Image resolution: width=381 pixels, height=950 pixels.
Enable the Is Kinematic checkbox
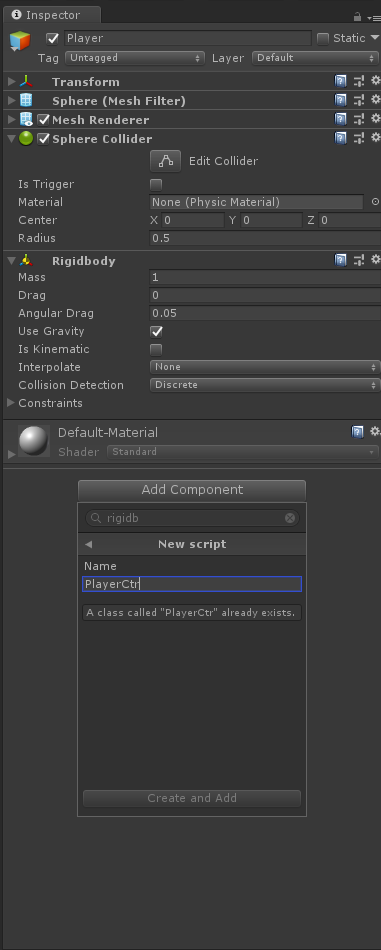156,350
